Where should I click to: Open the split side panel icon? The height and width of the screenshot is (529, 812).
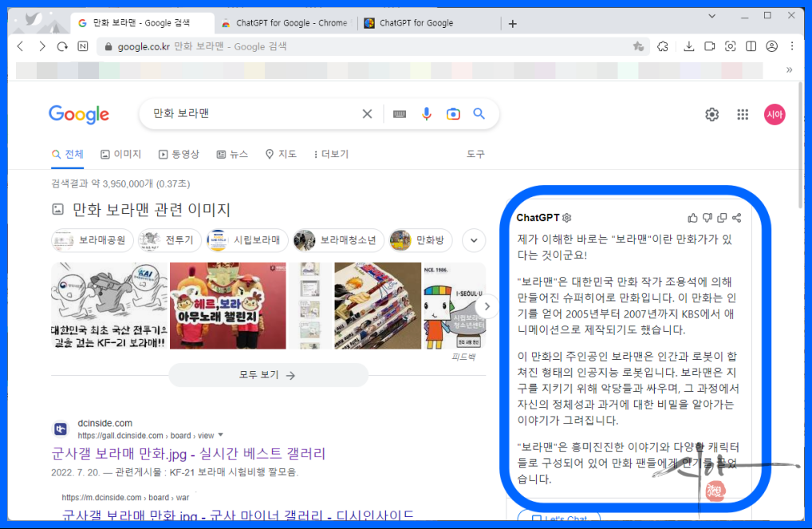click(x=751, y=46)
